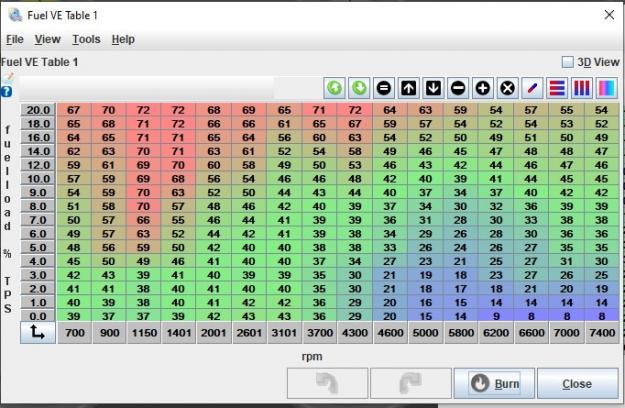625x408 pixels.
Task: Open the View menu
Action: 47,39
